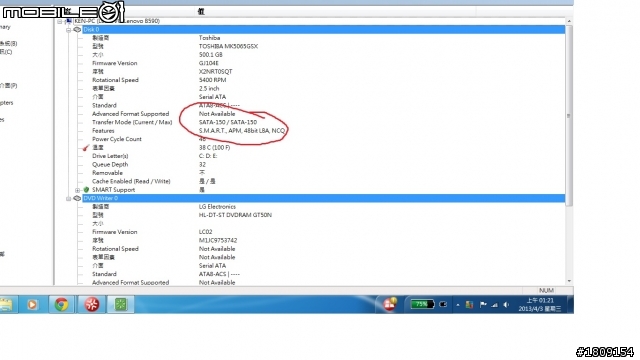Click the LC02 firmware value
This screenshot has height=360, width=640.
pyautogui.click(x=206, y=232)
